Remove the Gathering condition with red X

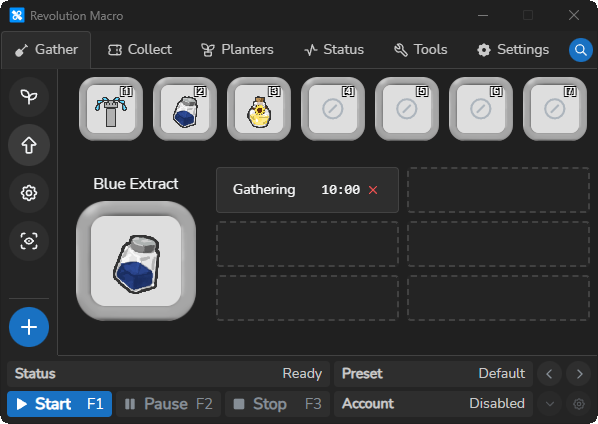(373, 190)
